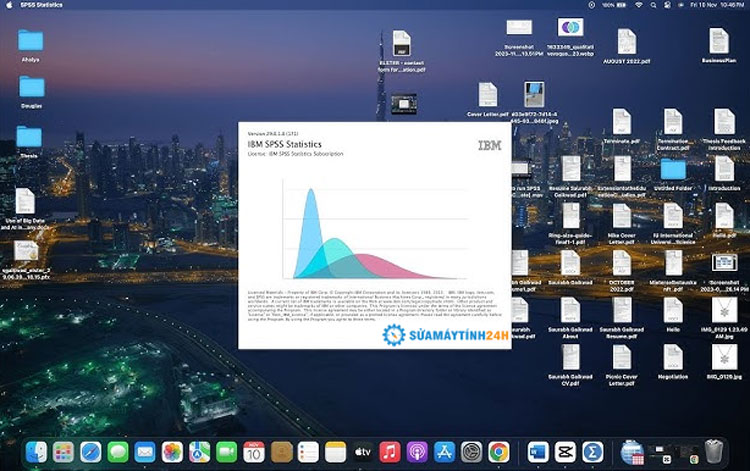Open the Trash in the Dock
The width and height of the screenshot is (750, 471).
(x=714, y=452)
